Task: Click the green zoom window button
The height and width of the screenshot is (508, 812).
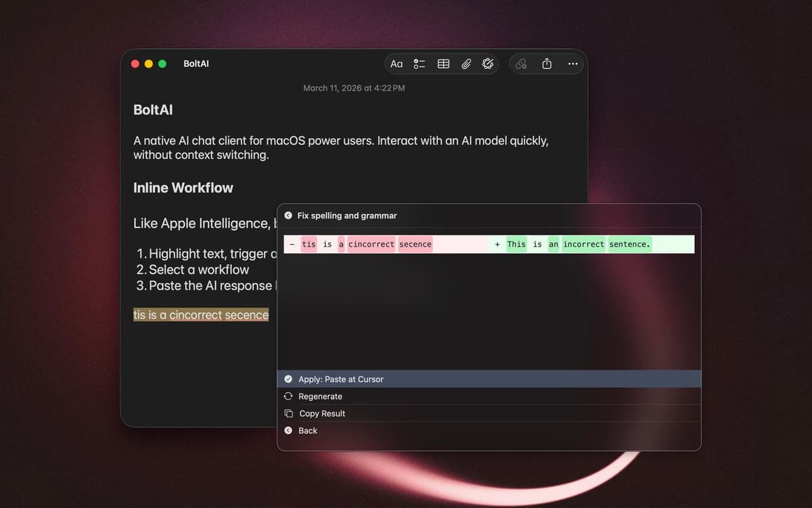Action: coord(162,64)
